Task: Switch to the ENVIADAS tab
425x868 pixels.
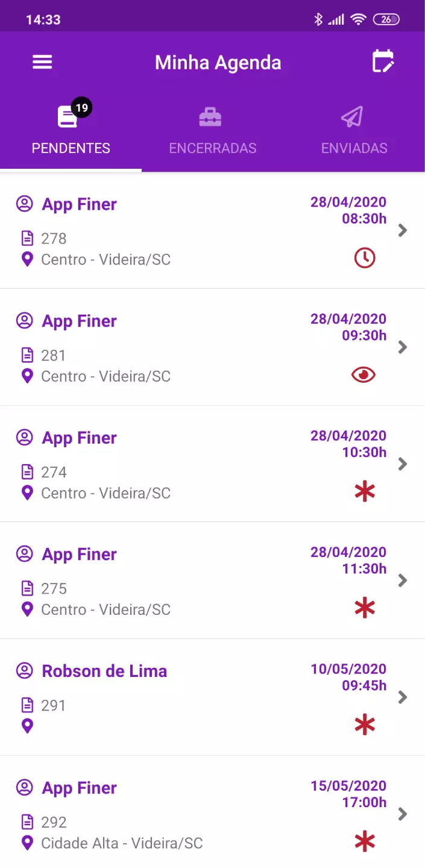Action: (x=354, y=148)
